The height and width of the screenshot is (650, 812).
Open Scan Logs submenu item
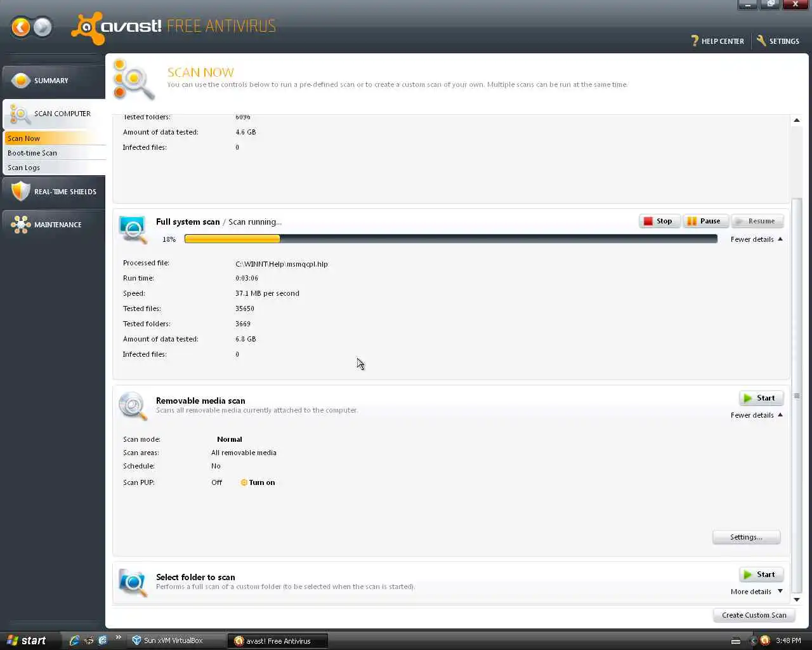coord(55,168)
